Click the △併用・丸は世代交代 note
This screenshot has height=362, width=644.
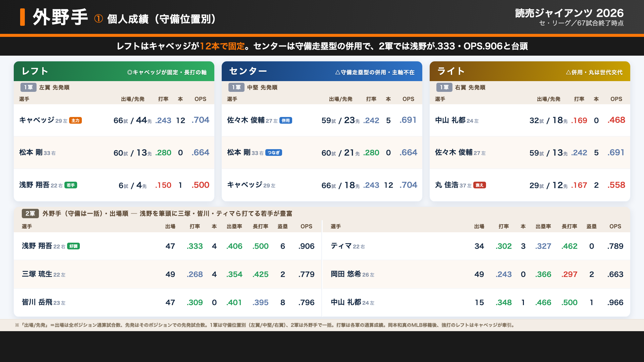pos(594,72)
